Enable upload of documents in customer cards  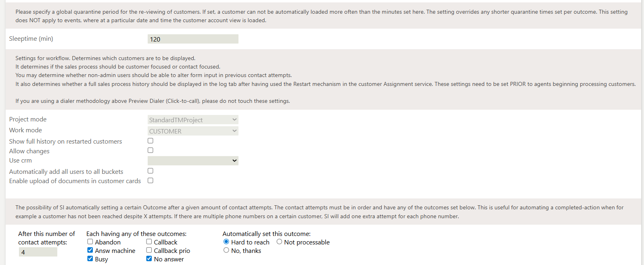[x=151, y=180]
